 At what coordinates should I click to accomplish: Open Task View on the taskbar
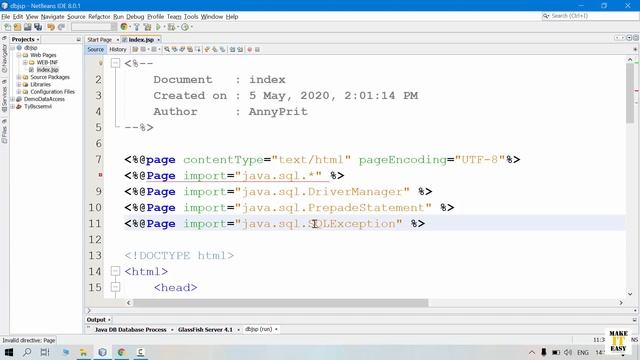coord(45,352)
